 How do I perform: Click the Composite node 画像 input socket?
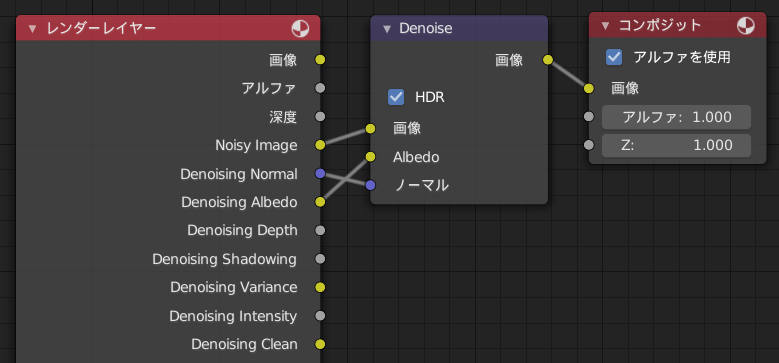pos(589,88)
